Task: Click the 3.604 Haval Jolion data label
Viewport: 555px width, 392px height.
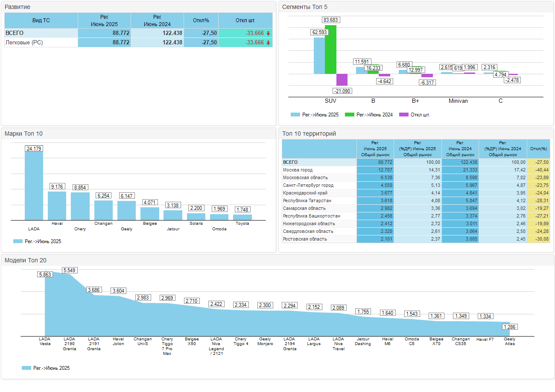Action: 118,291
